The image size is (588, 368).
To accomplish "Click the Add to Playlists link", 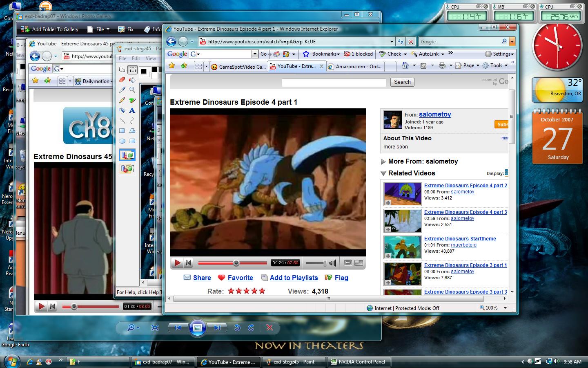I will [x=294, y=278].
